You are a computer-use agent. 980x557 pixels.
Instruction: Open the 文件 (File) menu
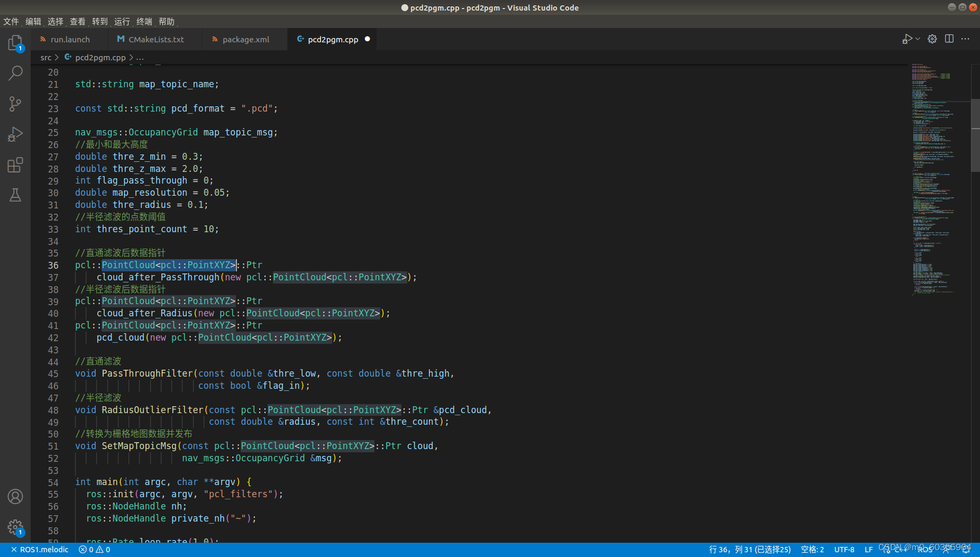11,22
